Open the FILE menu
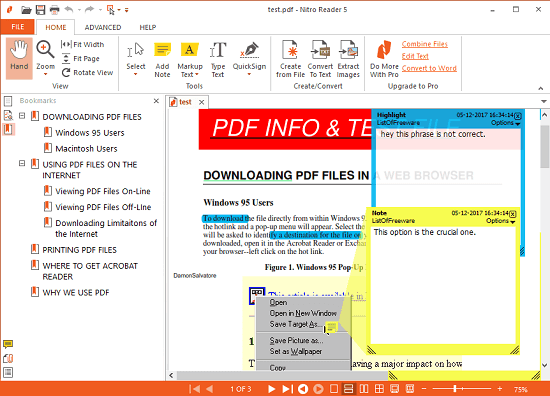Screen dimensions: 550x396 tap(18, 27)
